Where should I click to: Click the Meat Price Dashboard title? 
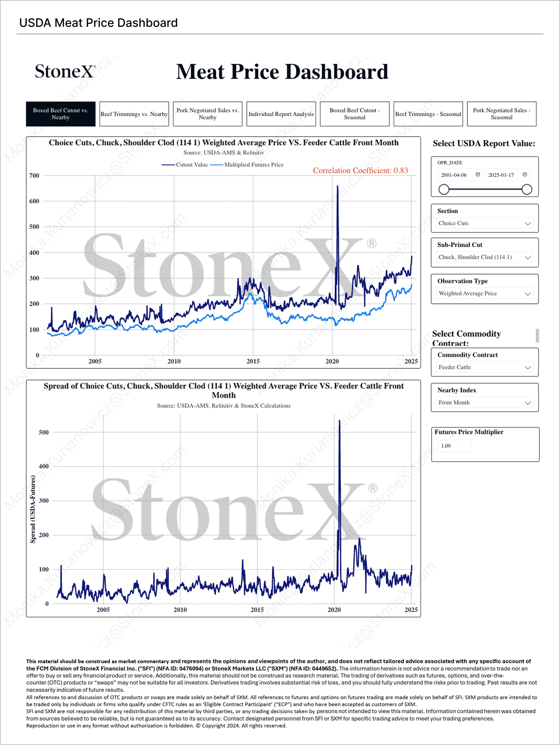282,72
